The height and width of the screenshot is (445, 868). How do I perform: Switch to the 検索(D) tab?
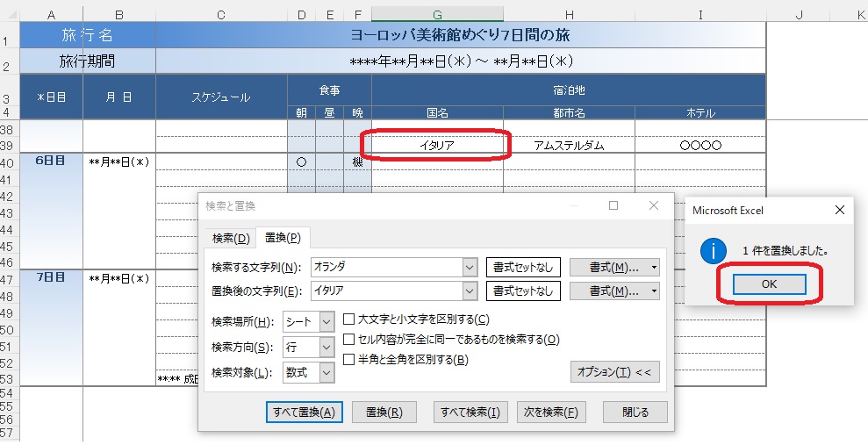(231, 238)
